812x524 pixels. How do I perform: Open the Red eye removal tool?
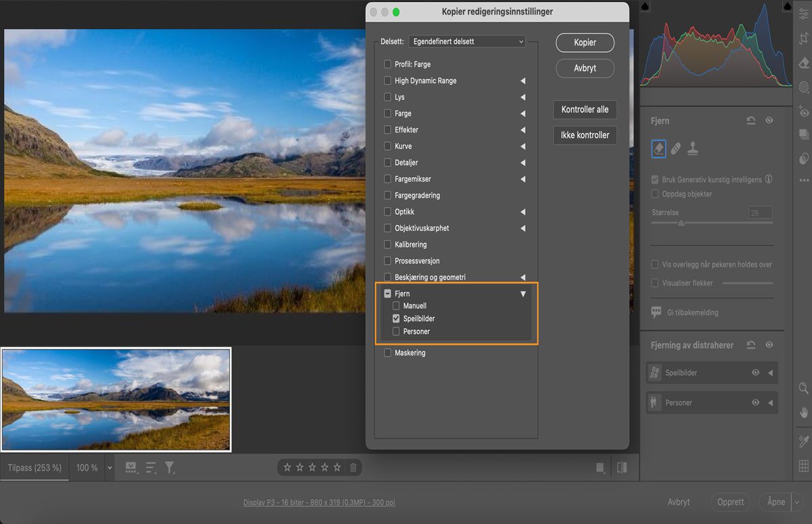coord(804,111)
